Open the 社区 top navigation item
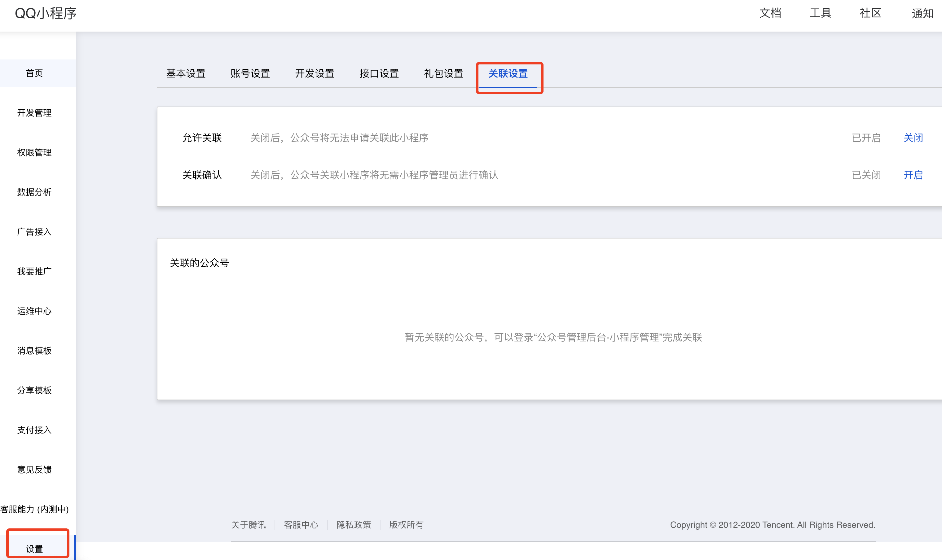Viewport: 942px width, 560px height. tap(871, 13)
